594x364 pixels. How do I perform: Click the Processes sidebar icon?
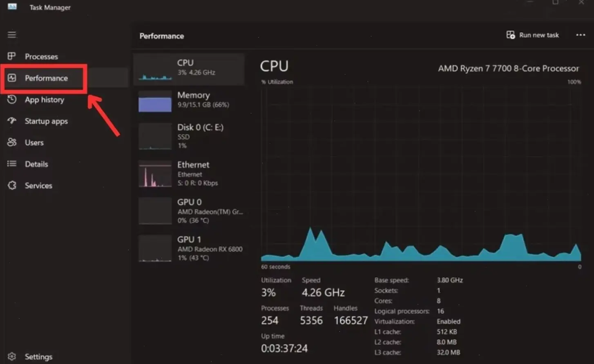(12, 56)
